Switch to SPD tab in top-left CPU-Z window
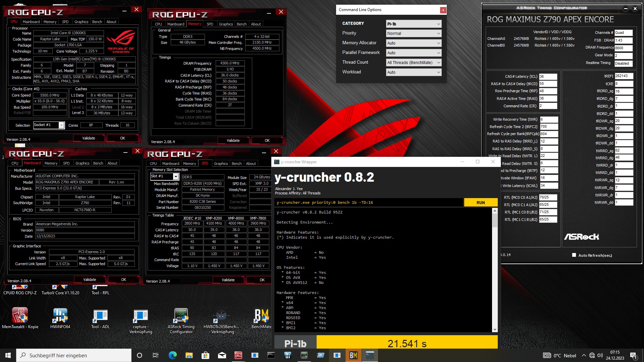 (x=65, y=22)
